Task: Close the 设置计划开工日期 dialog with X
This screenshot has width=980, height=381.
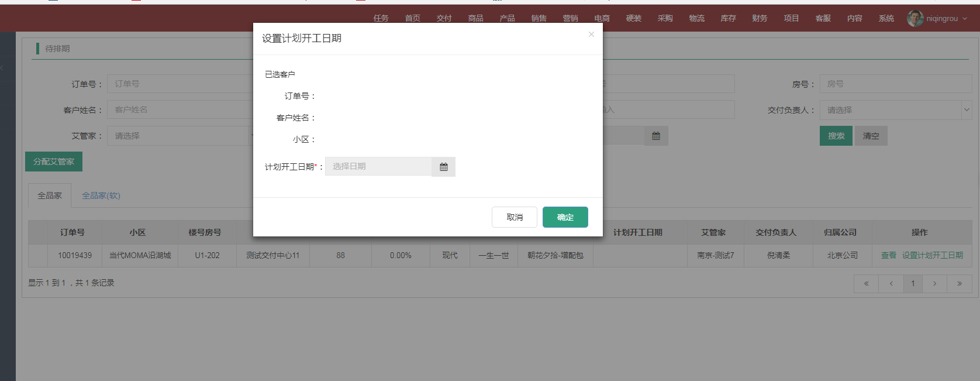Action: pyautogui.click(x=591, y=35)
